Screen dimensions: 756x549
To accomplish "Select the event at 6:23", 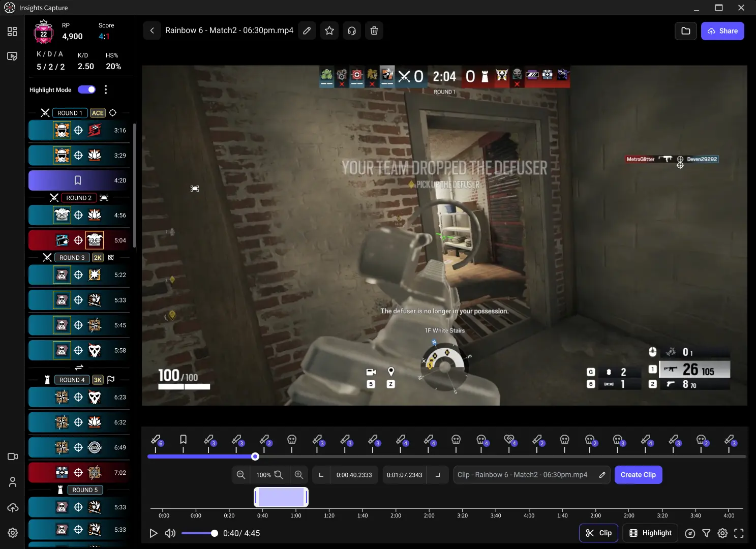I will coord(79,398).
